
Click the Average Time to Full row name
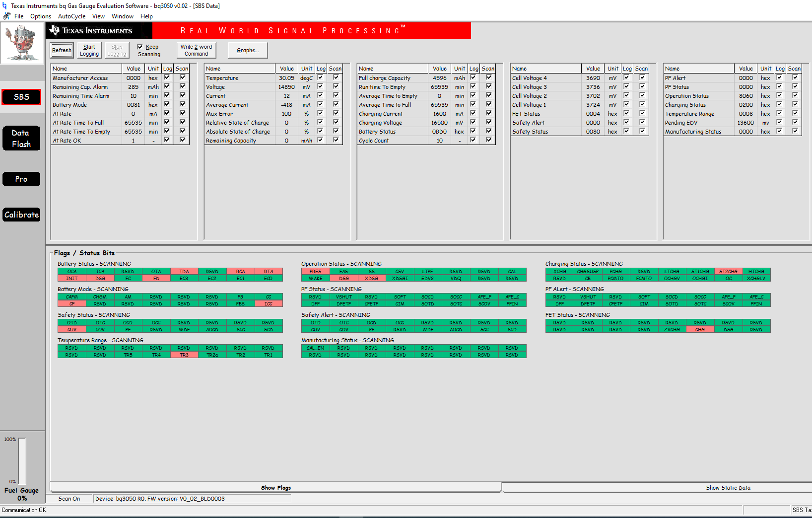tap(385, 105)
